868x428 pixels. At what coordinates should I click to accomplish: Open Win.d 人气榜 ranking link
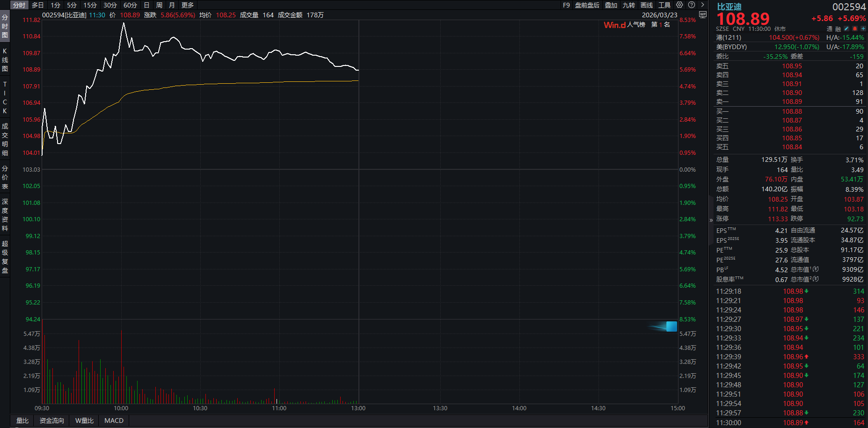pos(624,25)
